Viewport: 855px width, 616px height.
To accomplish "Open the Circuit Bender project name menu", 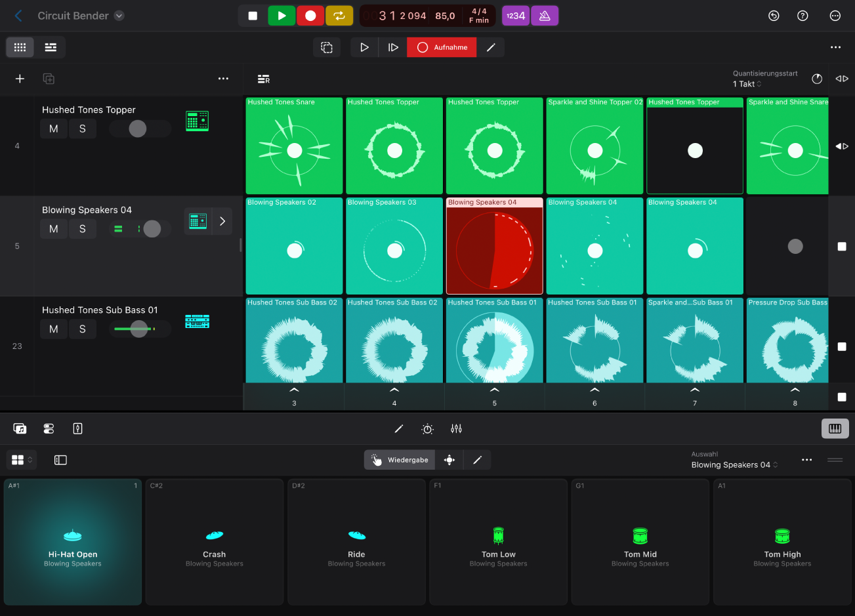I will [80, 15].
